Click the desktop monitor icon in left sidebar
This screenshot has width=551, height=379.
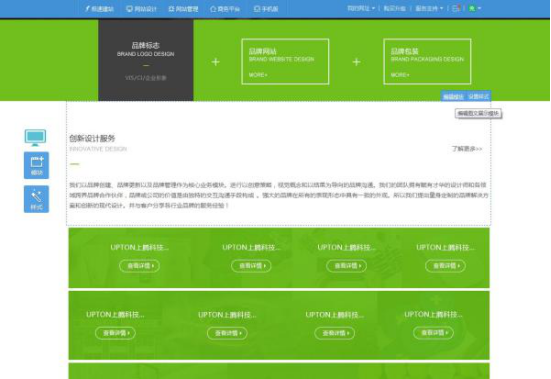pyautogui.click(x=35, y=138)
